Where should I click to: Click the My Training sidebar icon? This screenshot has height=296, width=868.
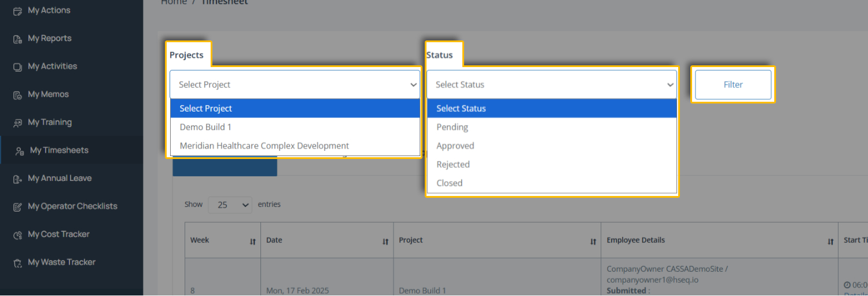pyautogui.click(x=18, y=123)
